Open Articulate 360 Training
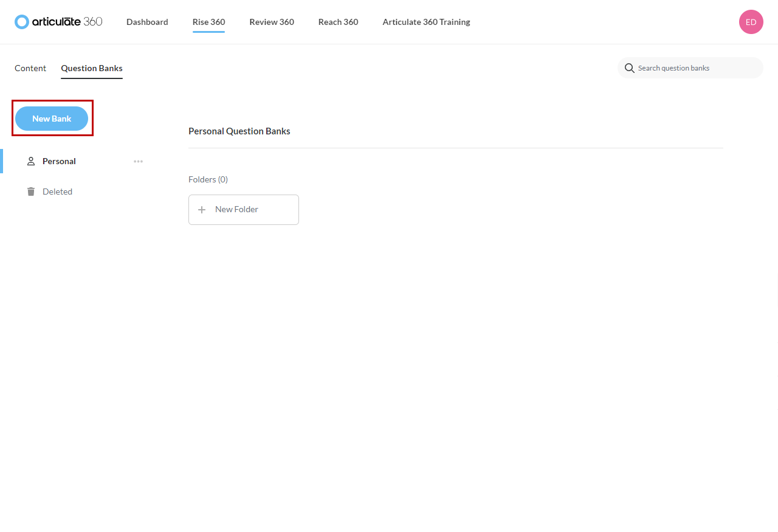This screenshot has width=778, height=532. (x=426, y=22)
